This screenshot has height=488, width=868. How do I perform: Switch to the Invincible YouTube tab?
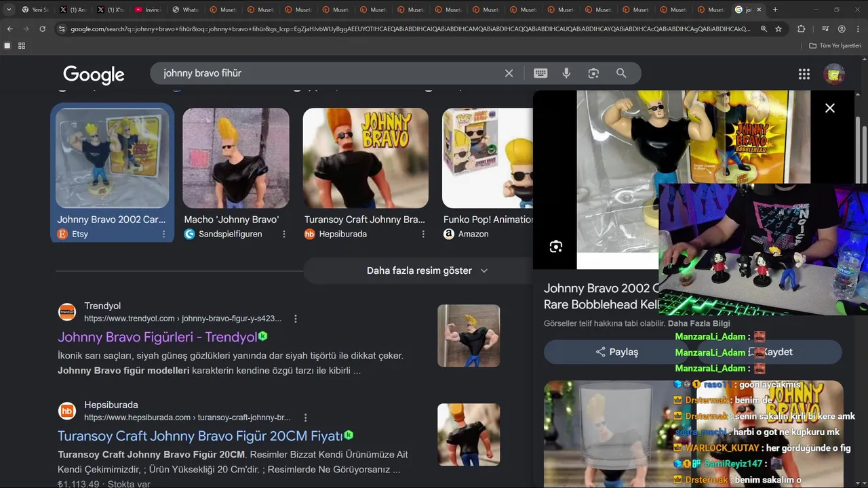(x=147, y=9)
